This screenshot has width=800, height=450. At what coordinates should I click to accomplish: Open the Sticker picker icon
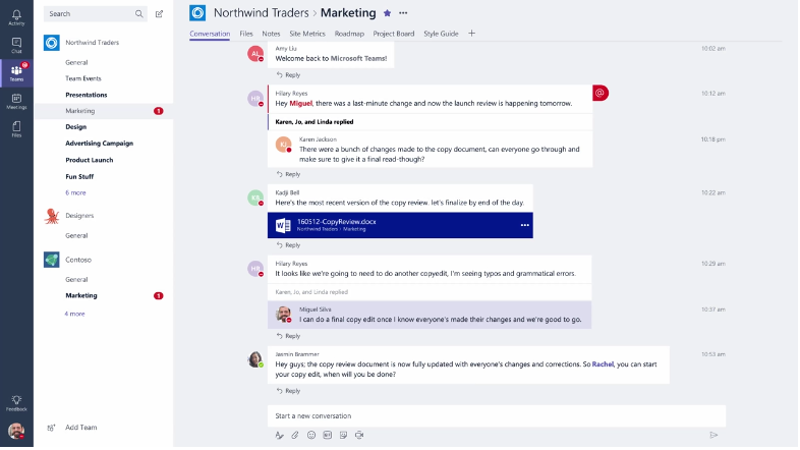pos(343,435)
